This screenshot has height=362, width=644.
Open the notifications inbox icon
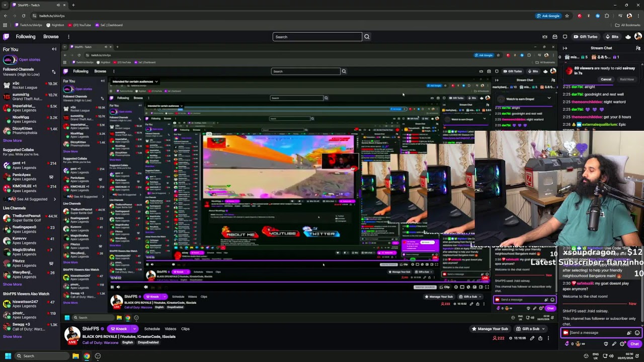[x=555, y=37]
